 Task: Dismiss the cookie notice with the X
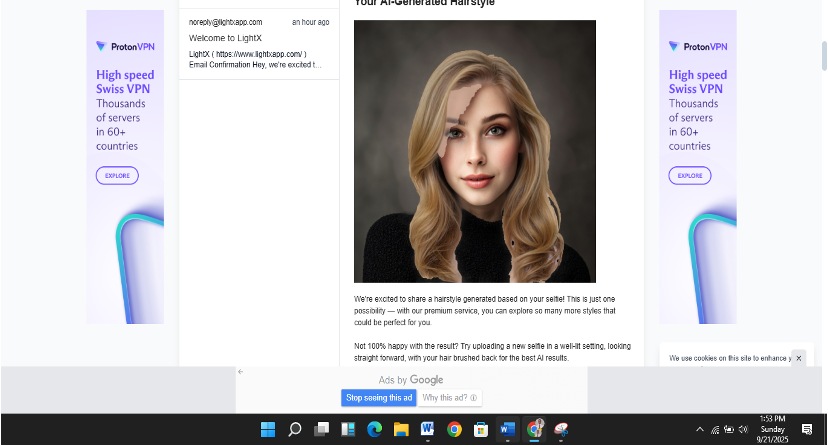(x=798, y=358)
